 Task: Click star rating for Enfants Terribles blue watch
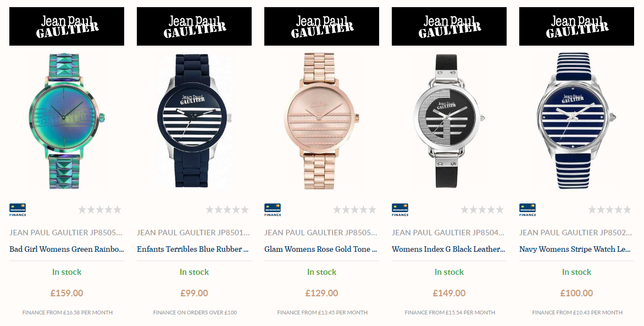[x=227, y=210]
